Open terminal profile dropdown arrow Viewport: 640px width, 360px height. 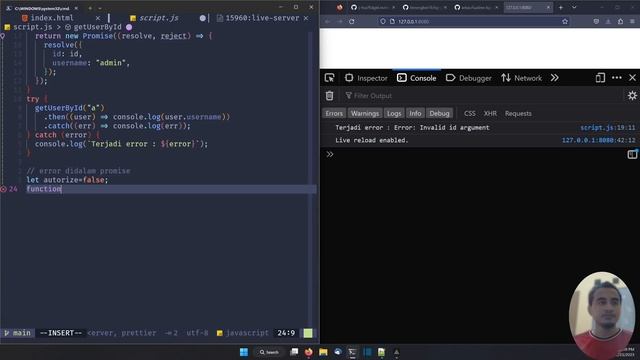(100, 8)
